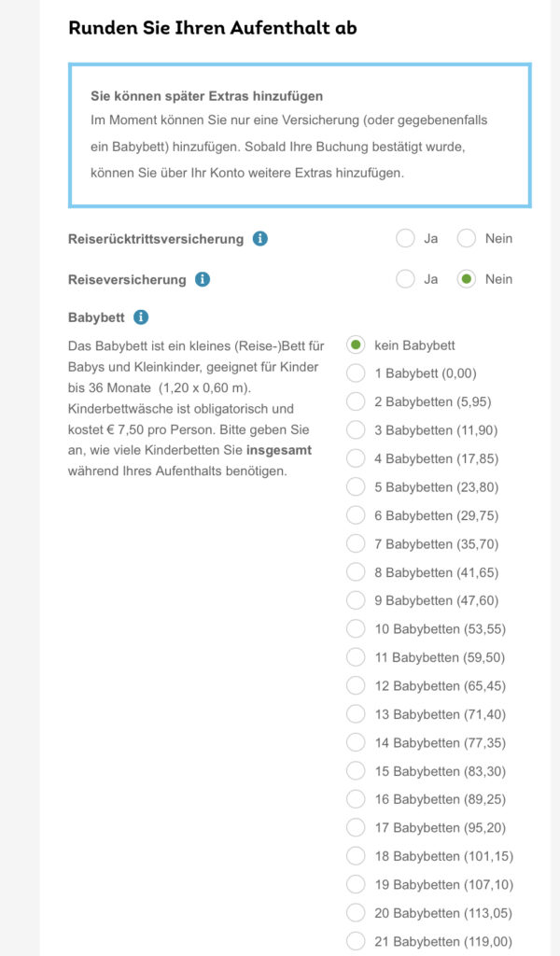
Task: Select Ja for Reiserücktrittsversicherung
Action: pos(405,238)
